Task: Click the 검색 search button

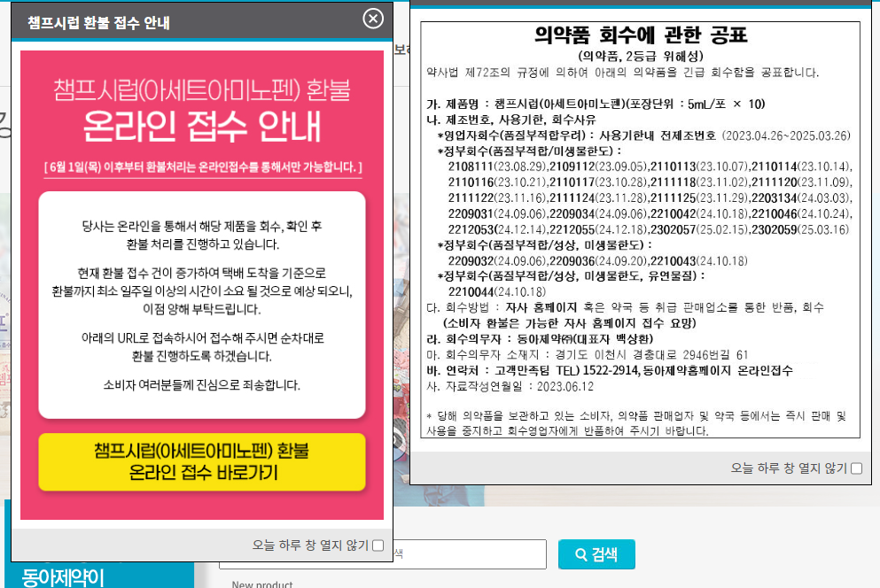Action: click(x=596, y=554)
